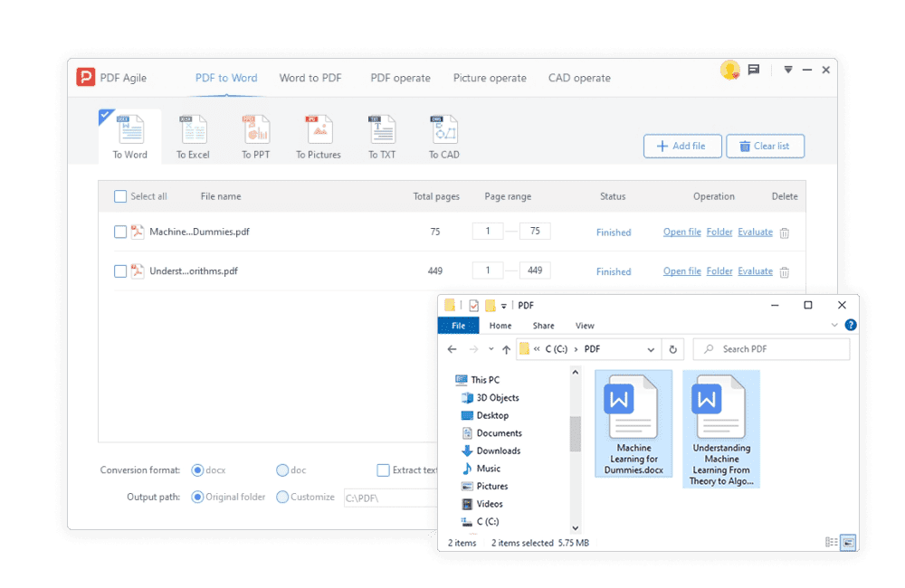This screenshot has width=905, height=588.
Task: Open the title bar dropdown menu arrow
Action: (x=788, y=71)
